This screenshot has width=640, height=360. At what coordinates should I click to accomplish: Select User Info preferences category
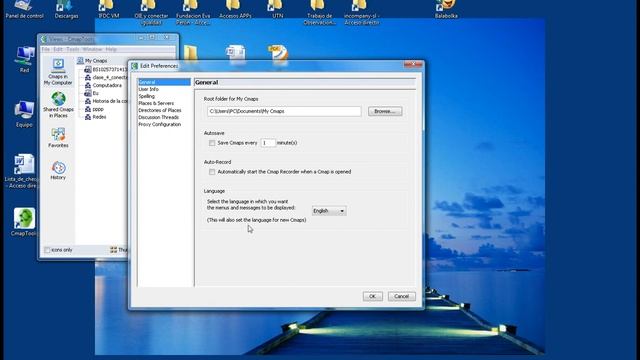tap(149, 89)
